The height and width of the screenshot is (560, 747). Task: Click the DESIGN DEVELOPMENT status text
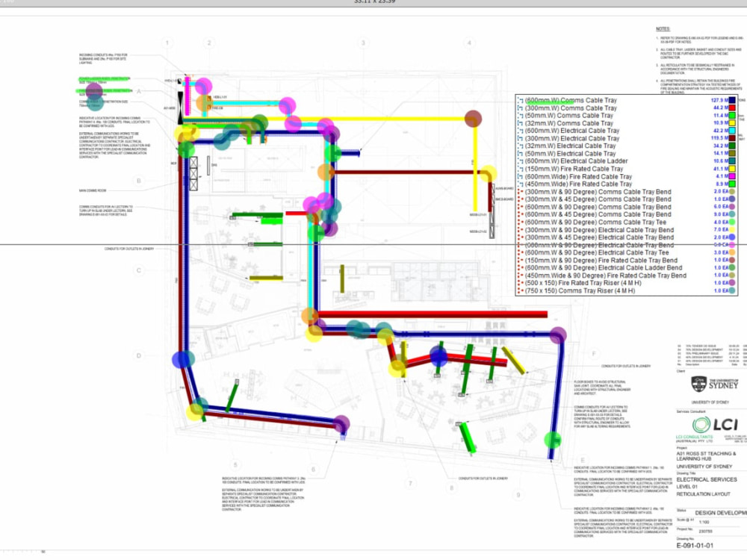click(721, 514)
